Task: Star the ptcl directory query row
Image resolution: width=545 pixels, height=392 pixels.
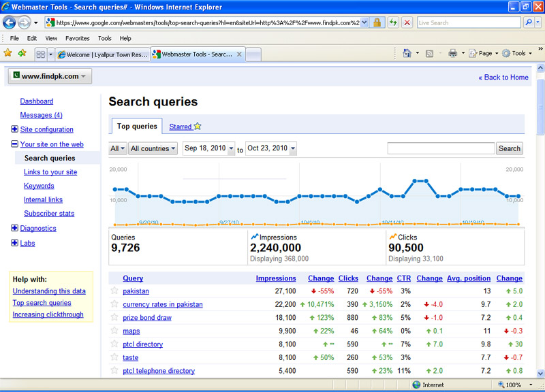Action: [x=114, y=344]
